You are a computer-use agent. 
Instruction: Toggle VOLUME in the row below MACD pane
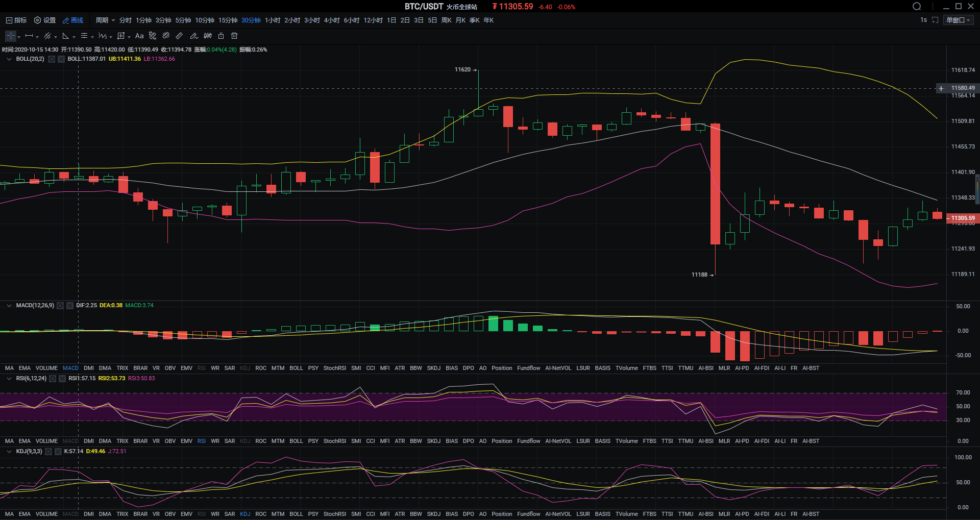(46, 368)
